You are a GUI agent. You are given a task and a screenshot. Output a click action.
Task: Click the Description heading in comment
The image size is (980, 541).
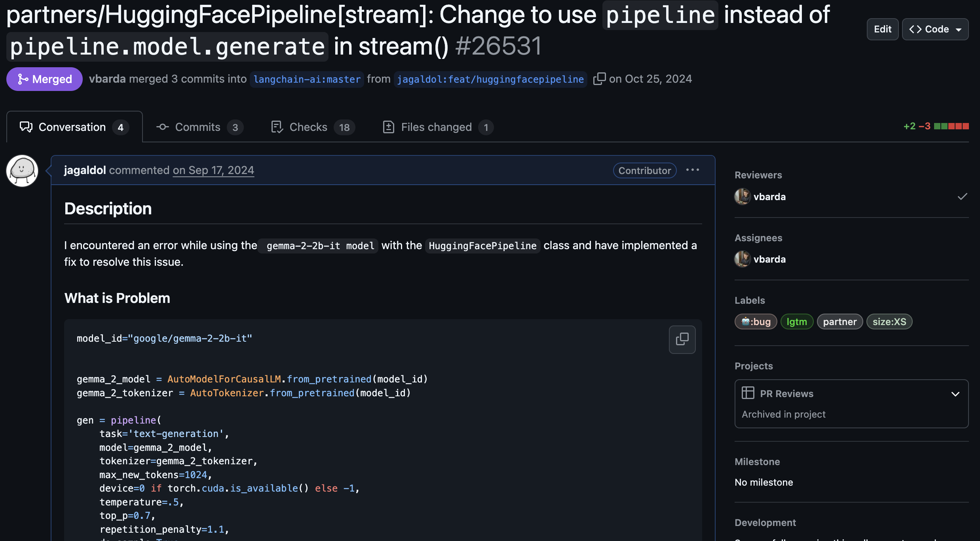pos(108,208)
